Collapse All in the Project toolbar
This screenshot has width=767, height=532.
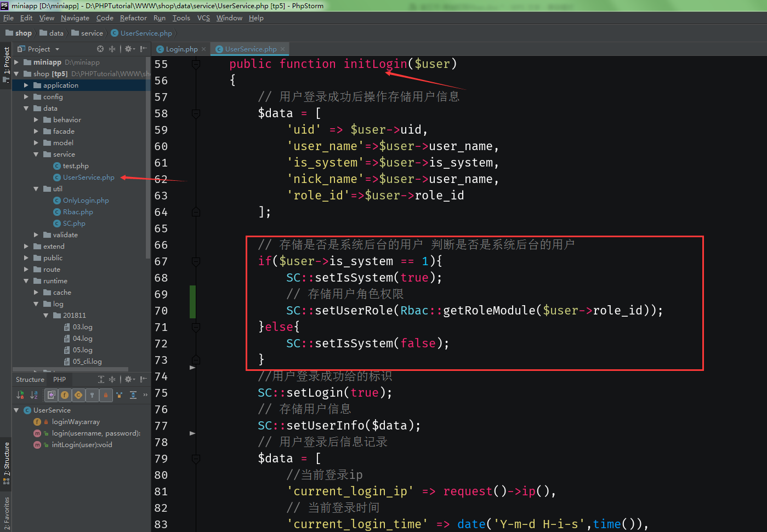coord(112,48)
